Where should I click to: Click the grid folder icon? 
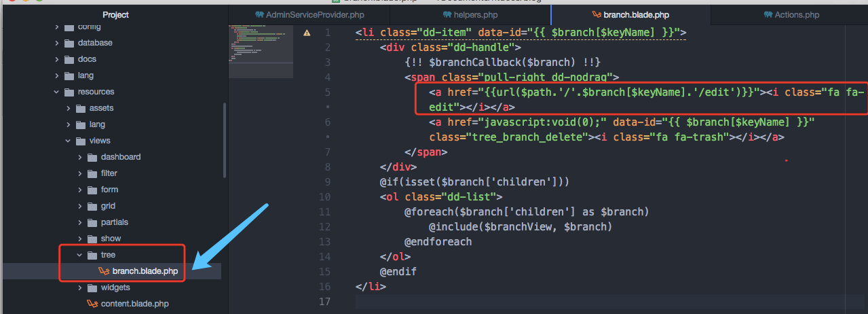(x=92, y=206)
